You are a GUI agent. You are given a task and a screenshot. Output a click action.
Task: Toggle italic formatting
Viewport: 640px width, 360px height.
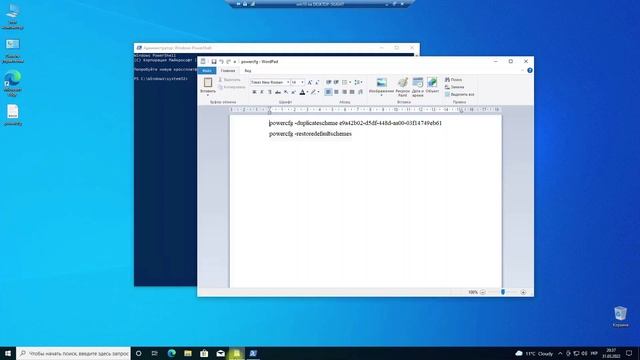tap(262, 92)
